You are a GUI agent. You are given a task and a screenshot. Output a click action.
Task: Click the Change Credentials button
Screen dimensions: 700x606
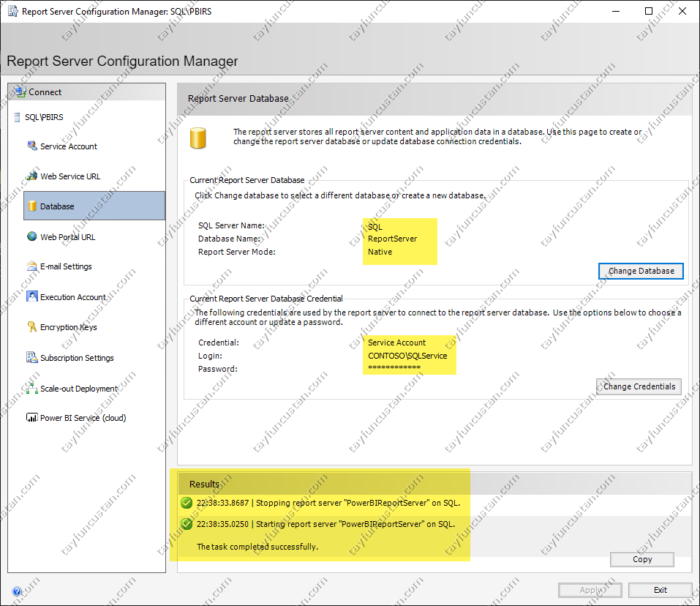(639, 386)
